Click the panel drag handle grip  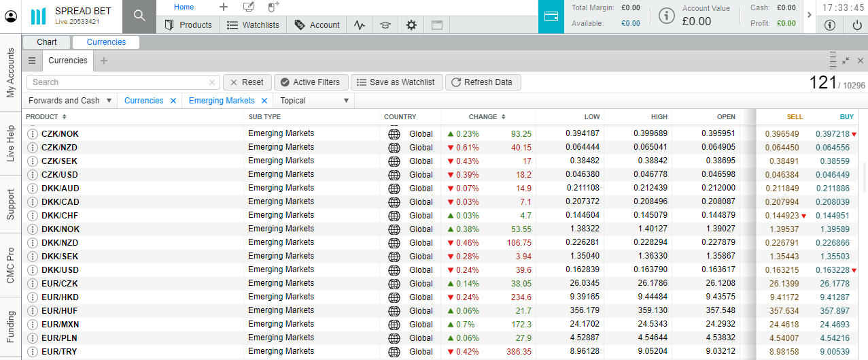[833, 61]
